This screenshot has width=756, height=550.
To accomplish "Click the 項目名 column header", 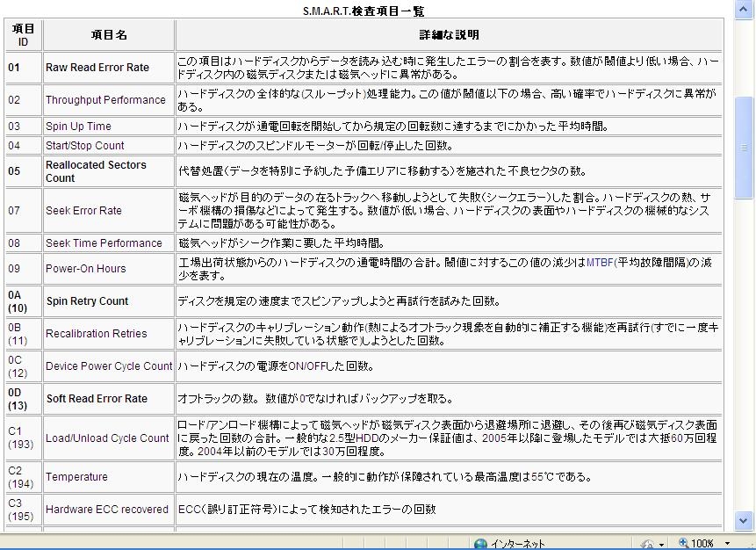I will (x=109, y=35).
